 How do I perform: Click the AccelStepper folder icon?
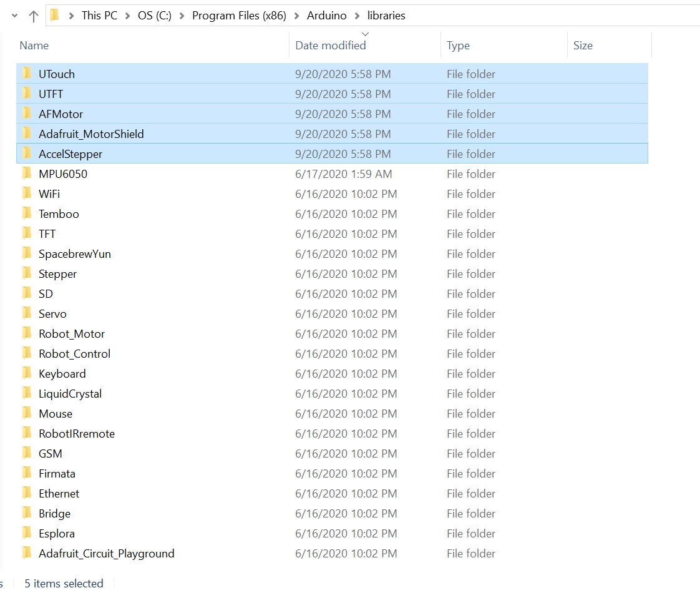27,153
